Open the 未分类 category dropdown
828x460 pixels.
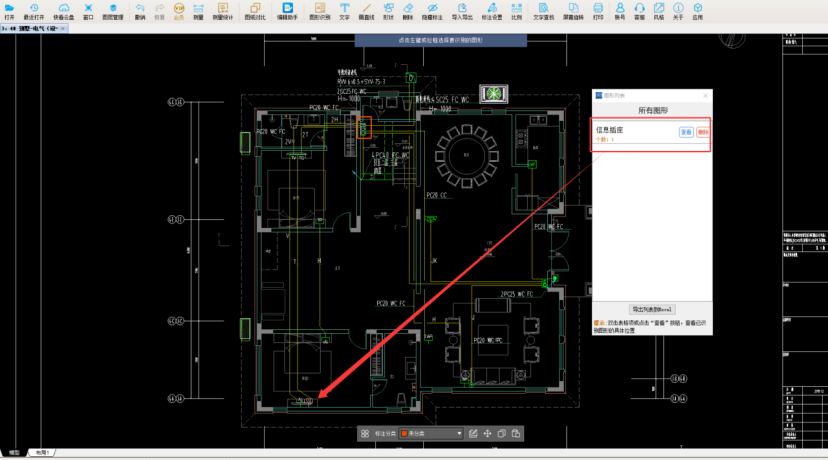[432, 434]
